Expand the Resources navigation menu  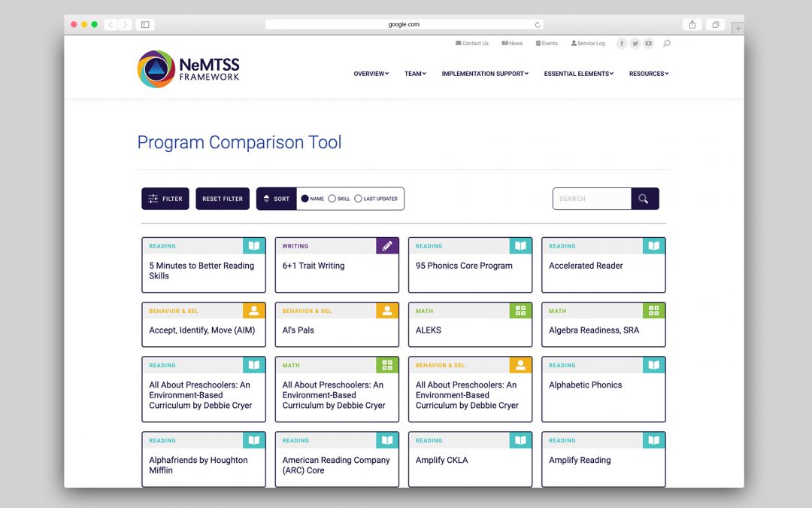(649, 74)
